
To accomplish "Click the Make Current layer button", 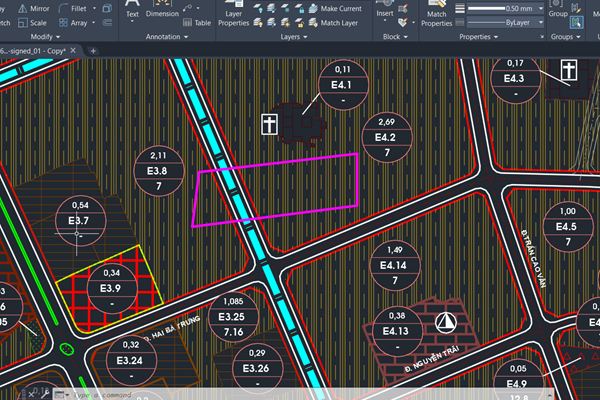I will (x=335, y=8).
